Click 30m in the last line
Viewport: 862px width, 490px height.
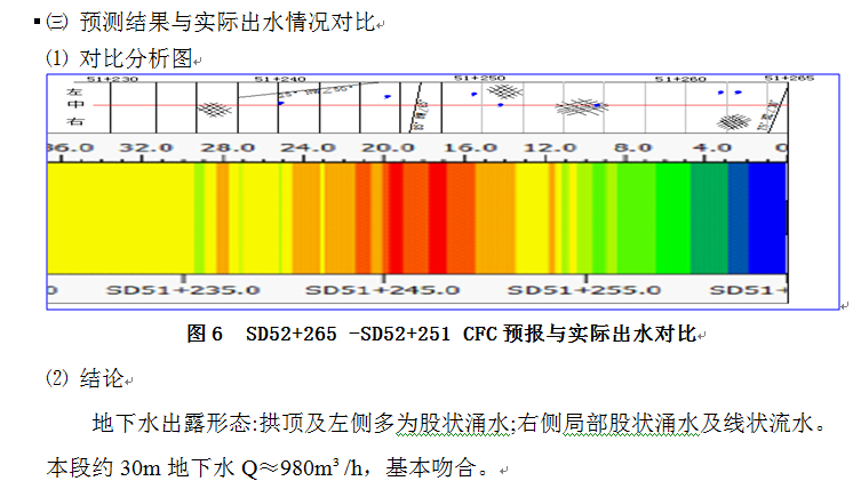click(140, 468)
